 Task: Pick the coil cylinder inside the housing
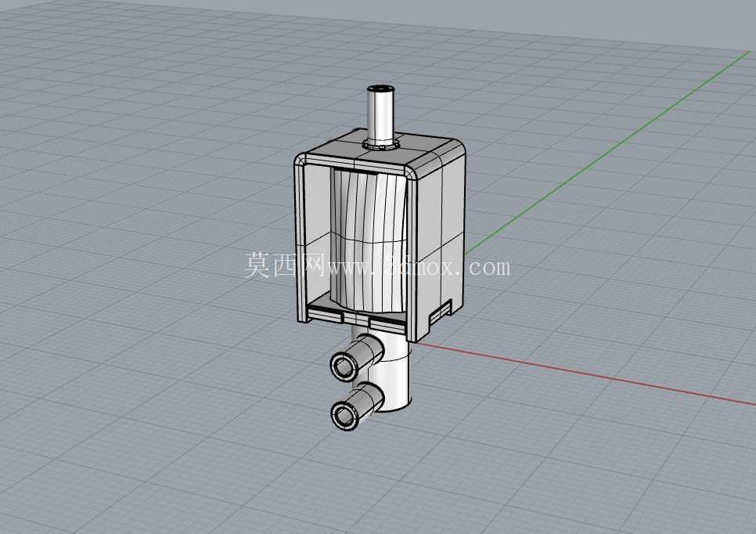pyautogui.click(x=369, y=240)
